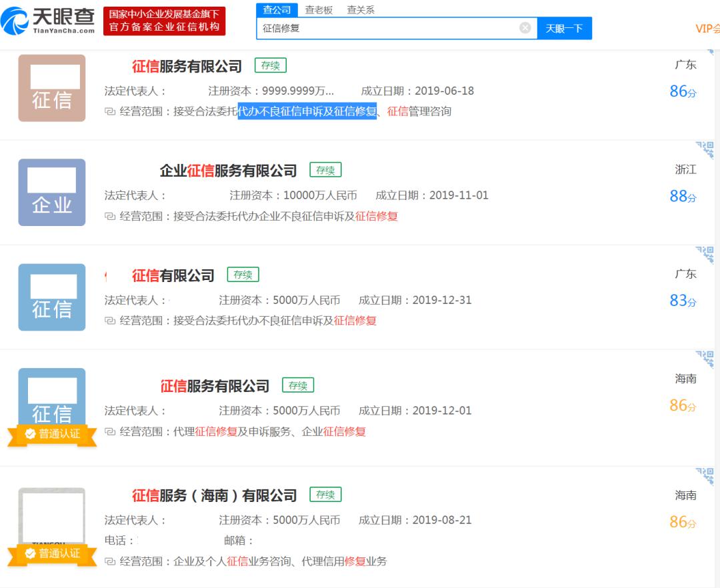This screenshot has height=588, width=720.
Task: Click the TianYanCha logo
Action: point(48,21)
